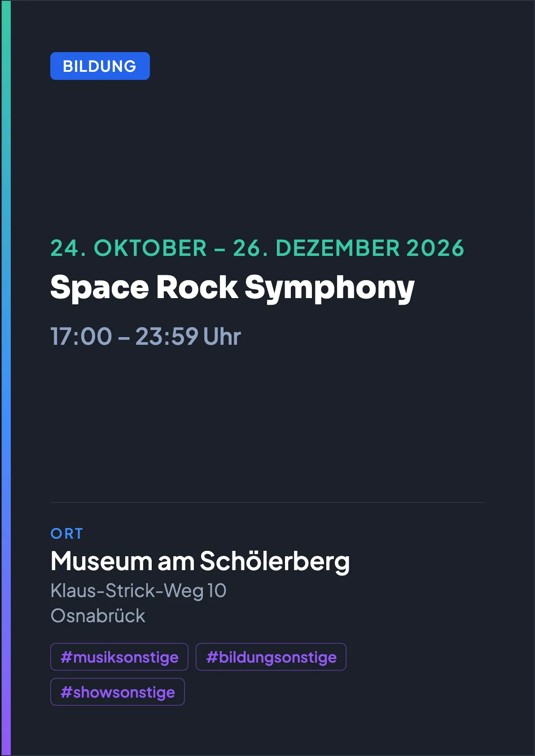Click the ORT section label
The image size is (535, 756).
[x=67, y=534]
